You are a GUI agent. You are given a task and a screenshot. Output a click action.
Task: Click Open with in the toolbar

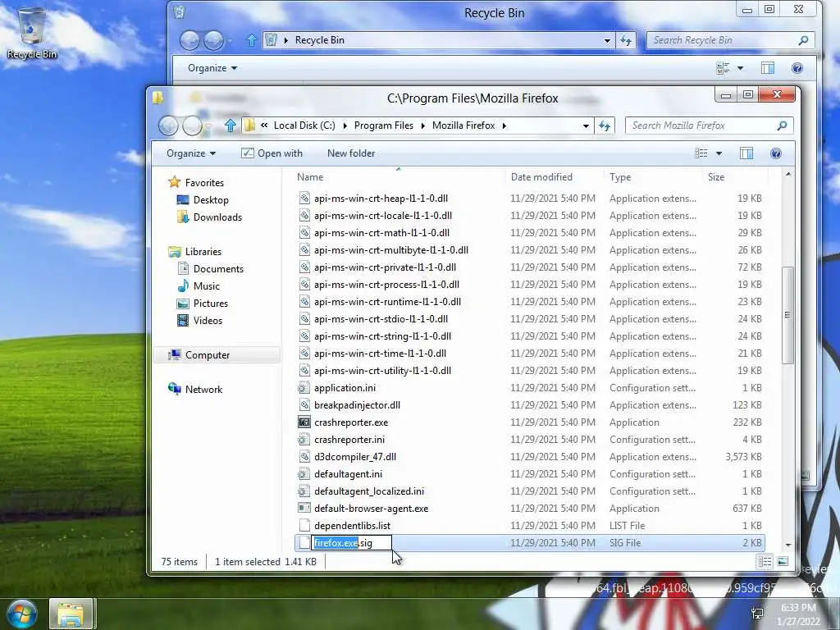(272, 153)
